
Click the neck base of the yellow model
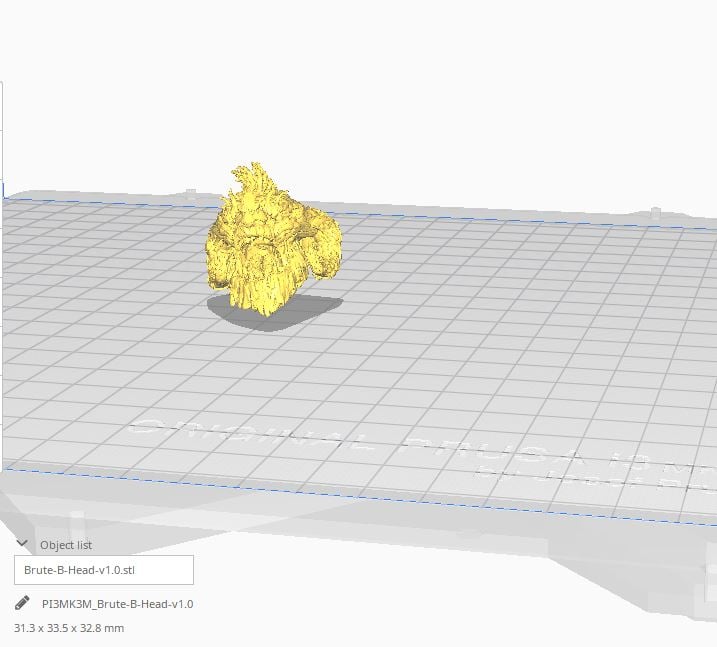[255, 296]
